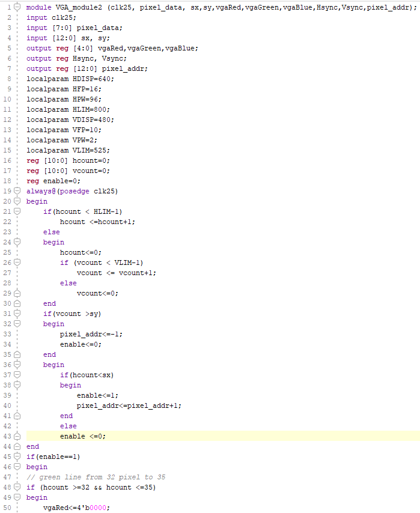Click the 'vcount<=0;' statement
This screenshot has width=420, height=513.
(x=97, y=293)
